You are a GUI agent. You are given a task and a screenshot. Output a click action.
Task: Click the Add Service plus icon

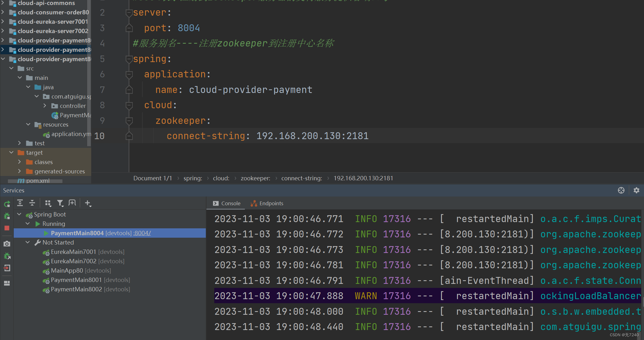[x=88, y=203]
